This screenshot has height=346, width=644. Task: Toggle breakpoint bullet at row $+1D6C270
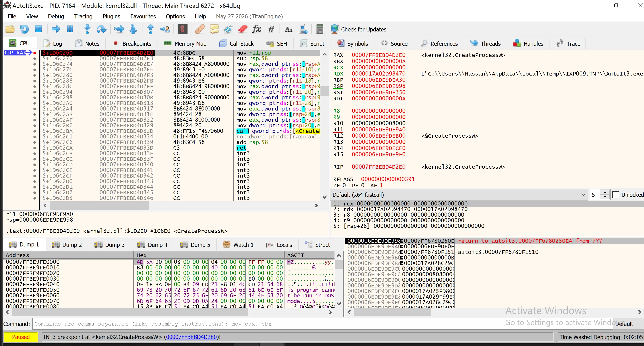[35, 59]
